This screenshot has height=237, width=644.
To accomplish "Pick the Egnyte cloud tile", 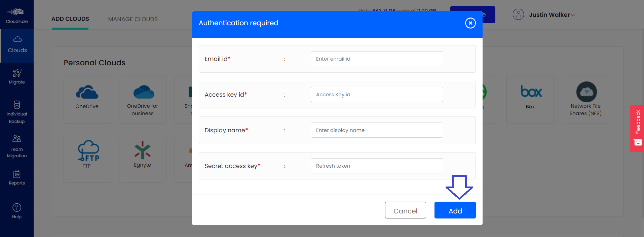I will click(143, 158).
